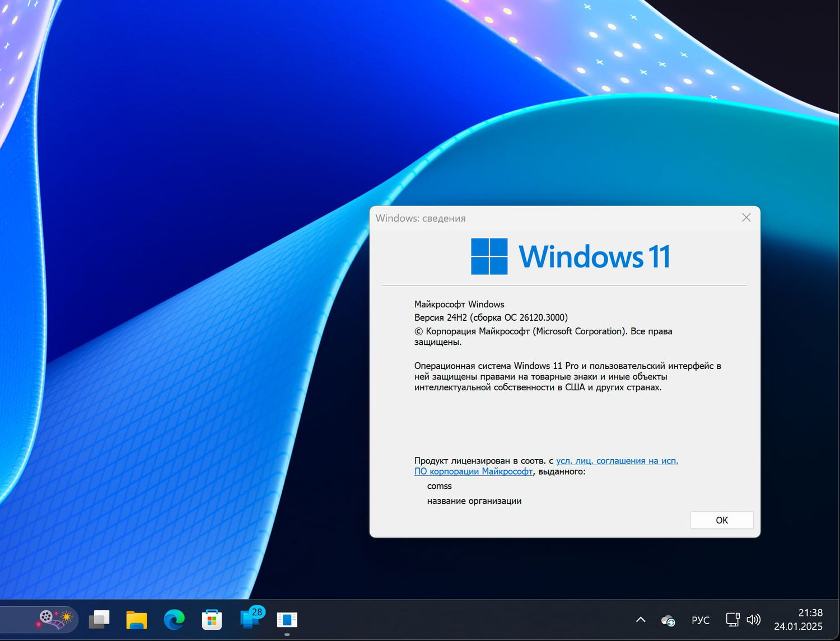Screen dimensions: 840x641
Task: Close the Windows: сведения dialog
Action: (746, 218)
